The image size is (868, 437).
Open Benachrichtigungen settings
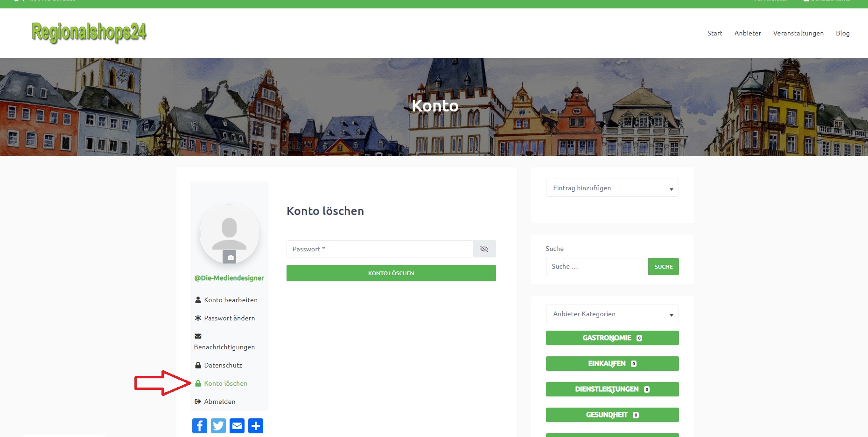point(224,347)
